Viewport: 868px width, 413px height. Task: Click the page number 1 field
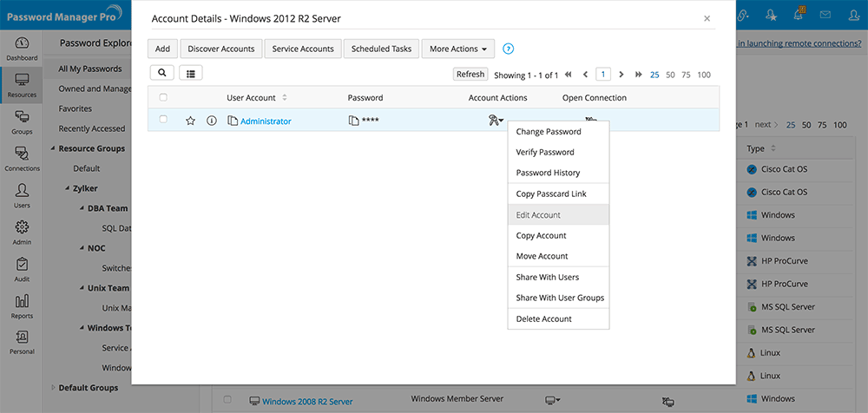(603, 75)
